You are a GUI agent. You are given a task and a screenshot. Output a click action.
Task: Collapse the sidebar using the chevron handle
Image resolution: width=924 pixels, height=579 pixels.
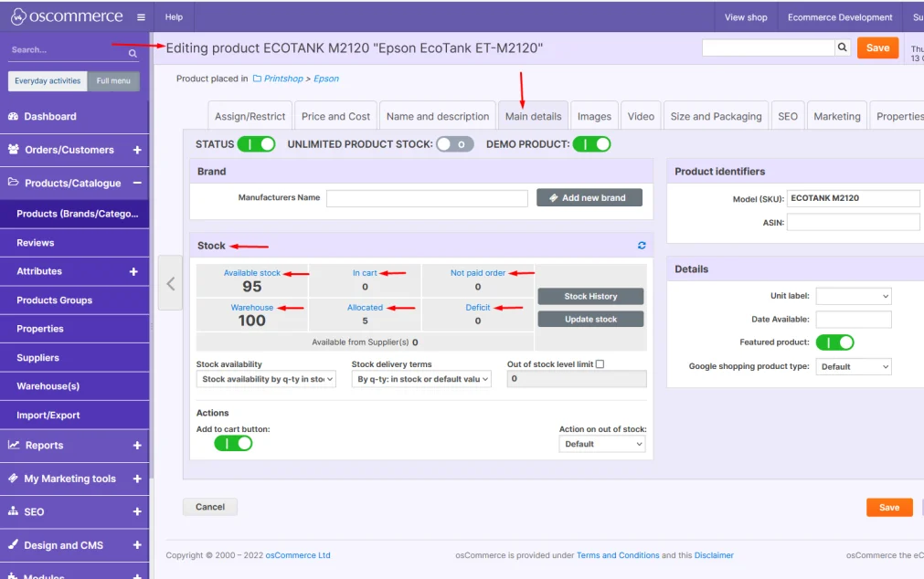click(170, 284)
